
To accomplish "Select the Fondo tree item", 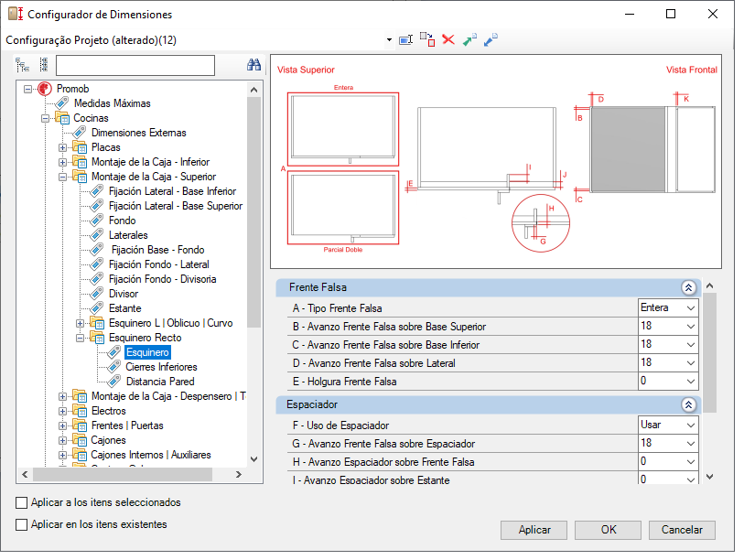I will click(x=122, y=221).
